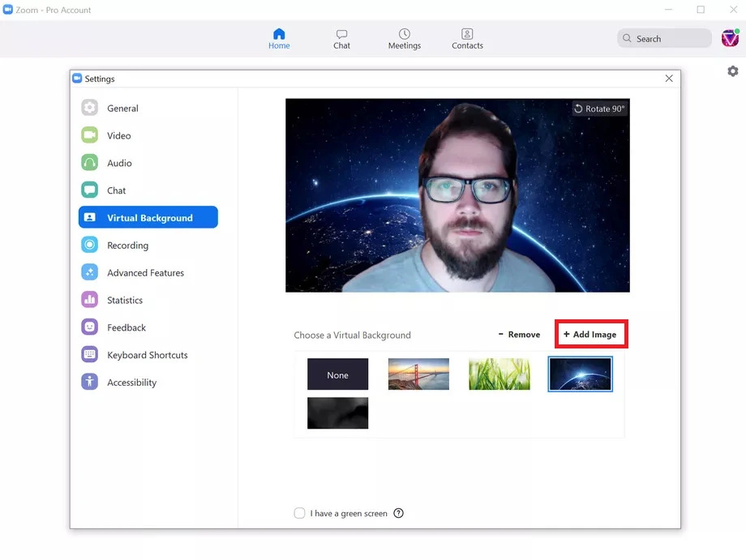The image size is (746, 560).
Task: Open Advanced Features settings
Action: [144, 272]
